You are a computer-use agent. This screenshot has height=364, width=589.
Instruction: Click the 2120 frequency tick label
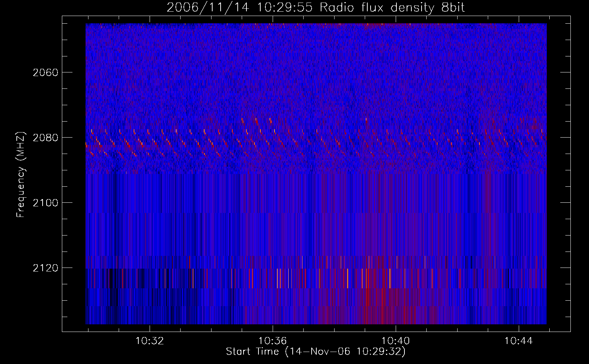click(x=46, y=268)
